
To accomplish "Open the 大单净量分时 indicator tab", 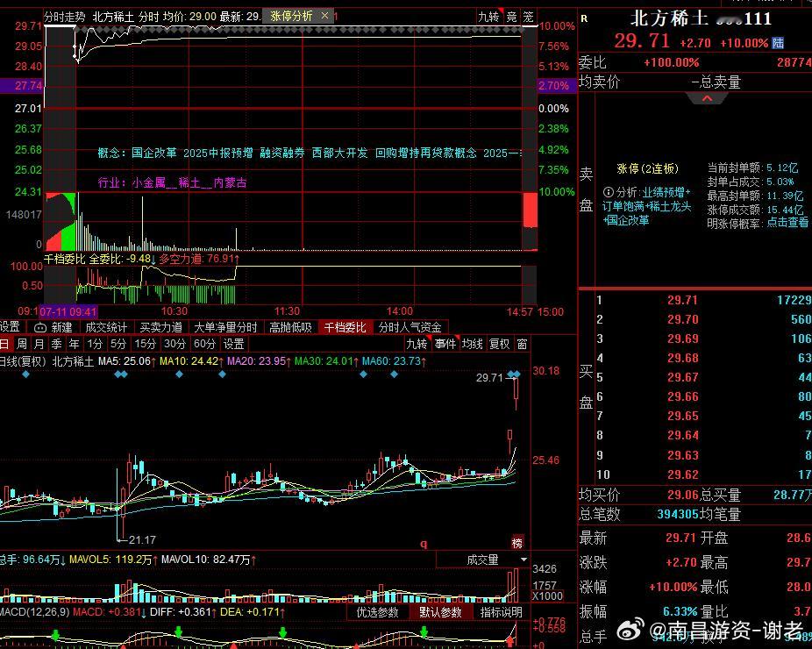I will pyautogui.click(x=225, y=327).
